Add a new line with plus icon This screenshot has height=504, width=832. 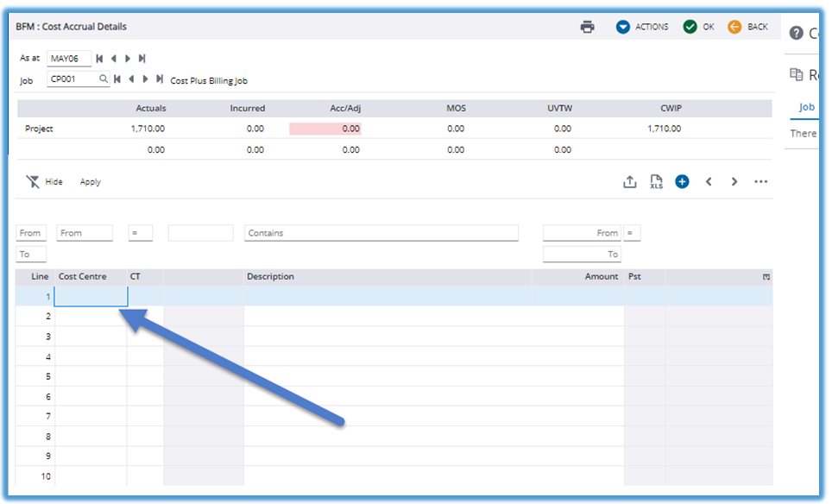click(682, 182)
